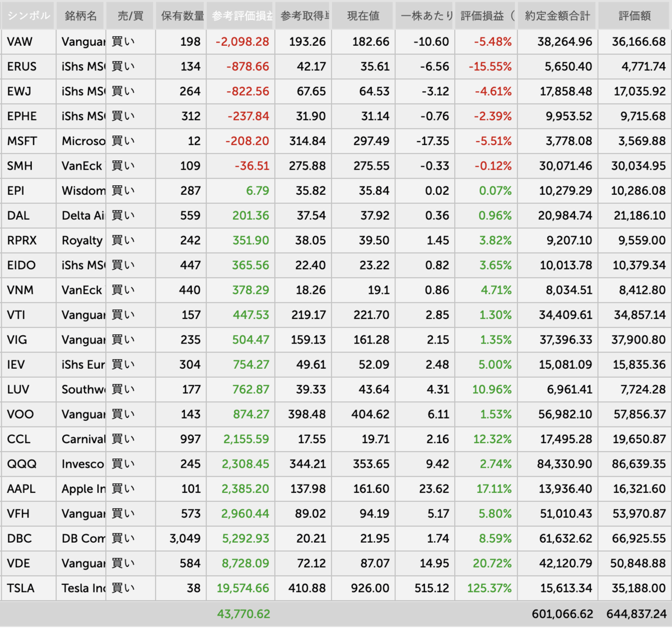Select the EWJ symbol cell
The width and height of the screenshot is (672, 629).
pos(28,91)
